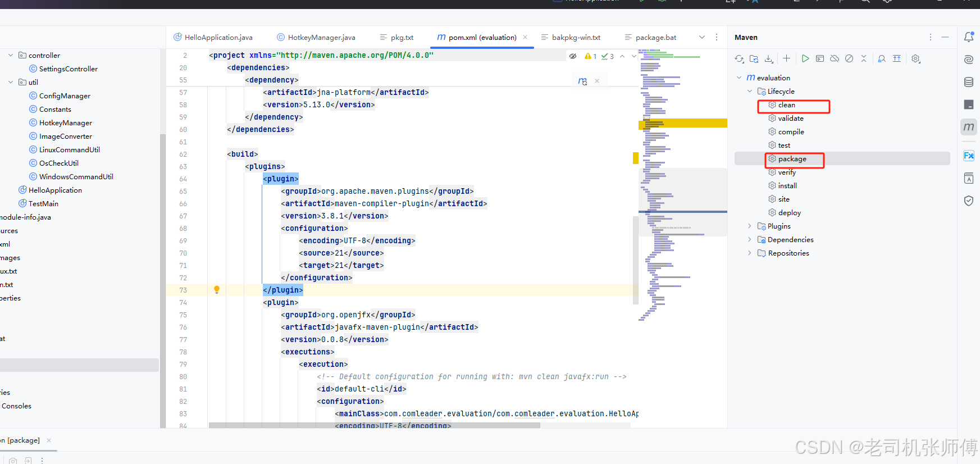This screenshot has width=980, height=464.
Task: Click the Download Sources icon in Maven toolbar
Action: point(769,59)
